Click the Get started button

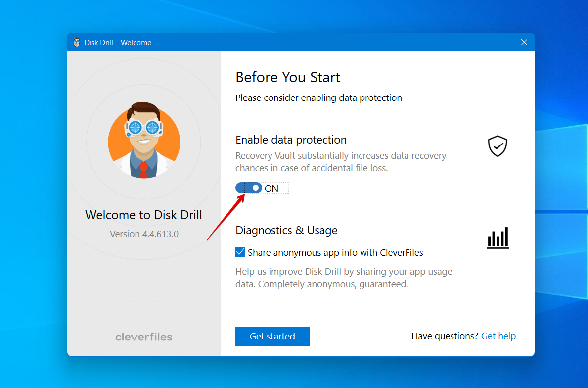click(x=272, y=336)
